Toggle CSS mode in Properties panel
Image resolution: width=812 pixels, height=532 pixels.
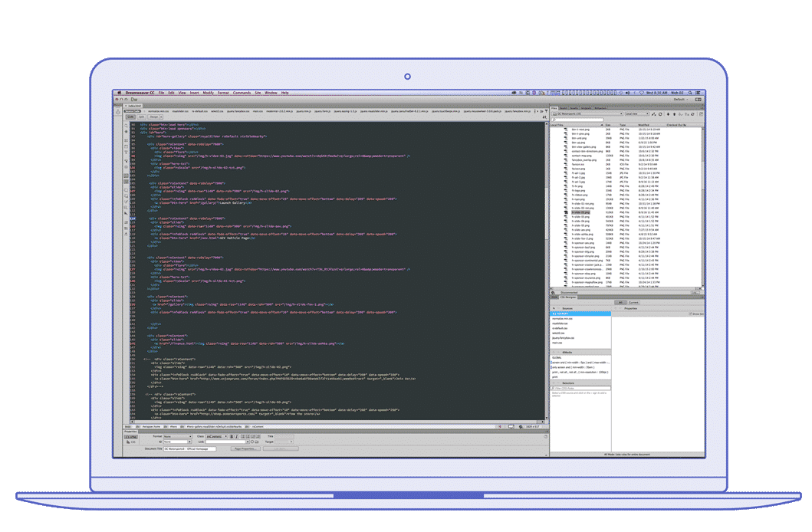[x=131, y=442]
